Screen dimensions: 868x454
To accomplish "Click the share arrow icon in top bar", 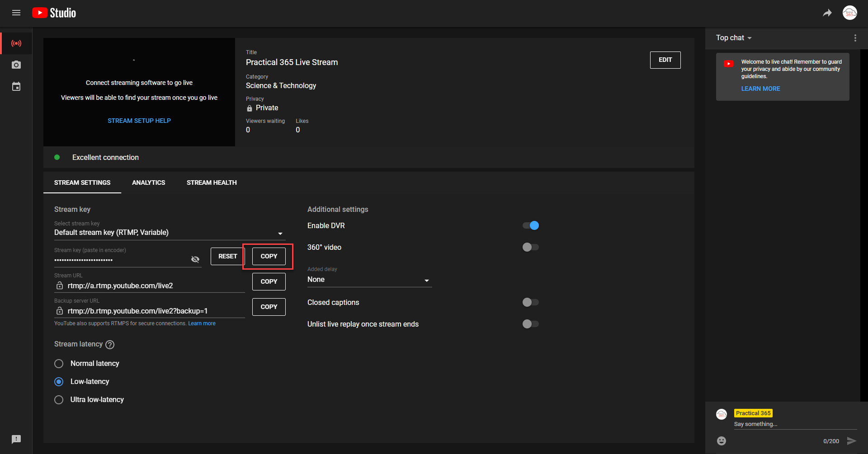I will [827, 13].
